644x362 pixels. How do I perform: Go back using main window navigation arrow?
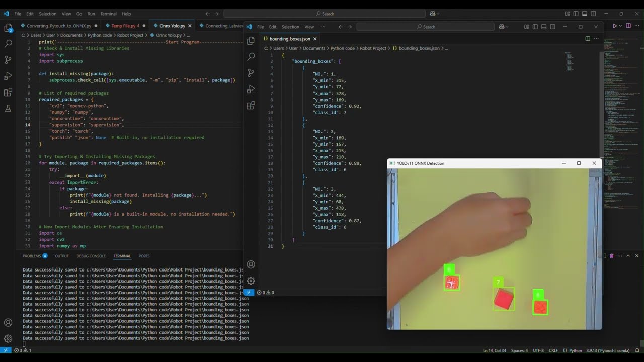pyautogui.click(x=208, y=14)
